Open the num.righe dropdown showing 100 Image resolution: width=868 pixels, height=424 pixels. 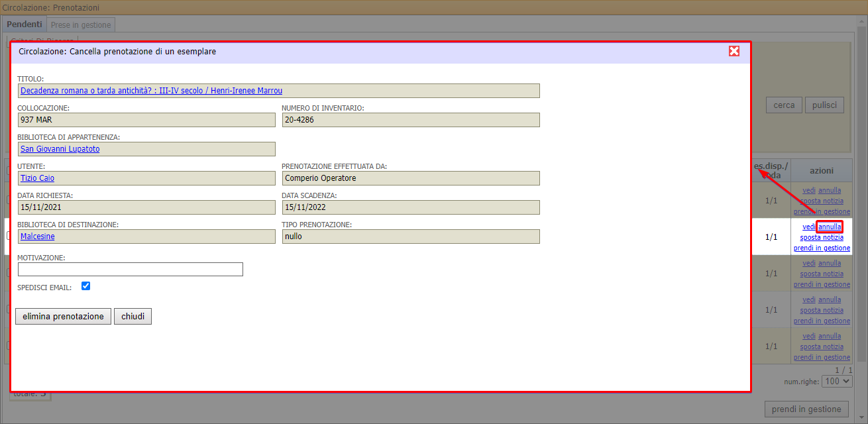point(836,381)
